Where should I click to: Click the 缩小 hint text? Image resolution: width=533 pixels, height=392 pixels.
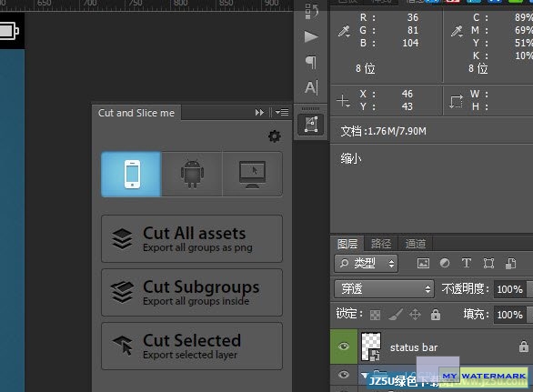click(x=351, y=158)
